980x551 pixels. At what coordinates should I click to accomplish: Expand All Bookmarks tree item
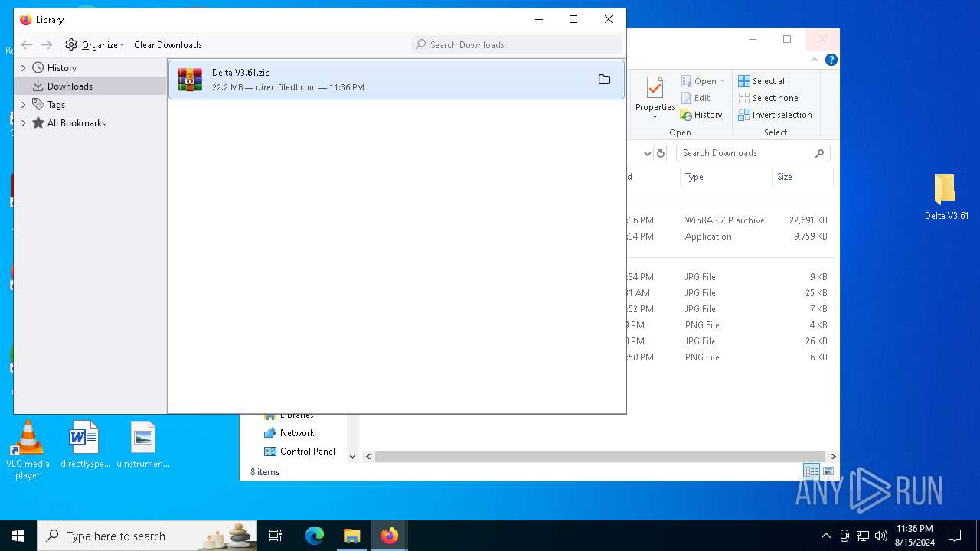coord(23,123)
